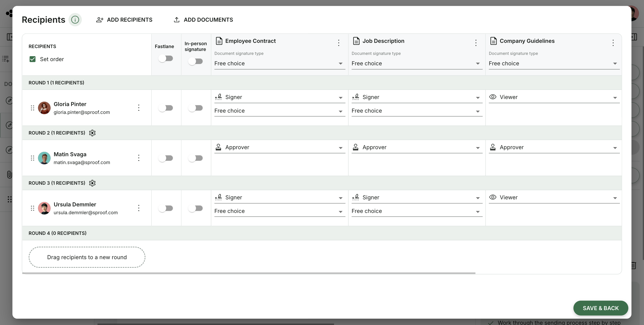Toggle in-person signature for Gloria Pinter
This screenshot has width=644, height=325.
tap(195, 108)
